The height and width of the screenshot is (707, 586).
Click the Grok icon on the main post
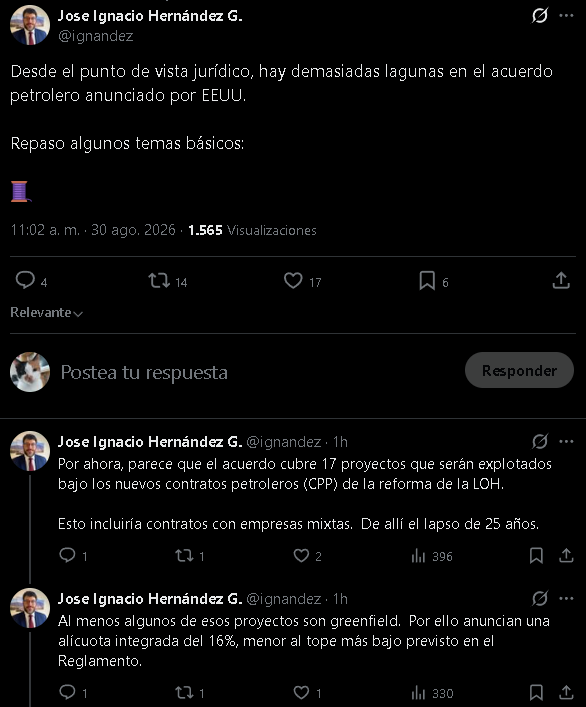[x=540, y=16]
